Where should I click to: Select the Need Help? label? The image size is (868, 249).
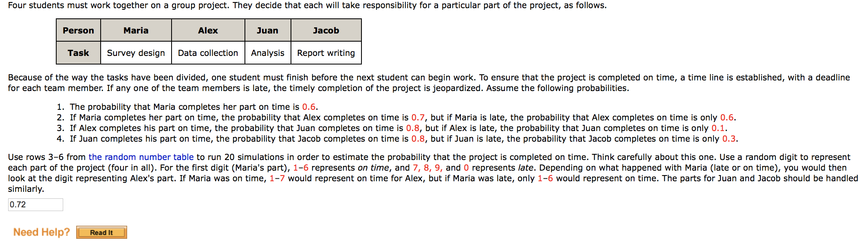[x=42, y=232]
